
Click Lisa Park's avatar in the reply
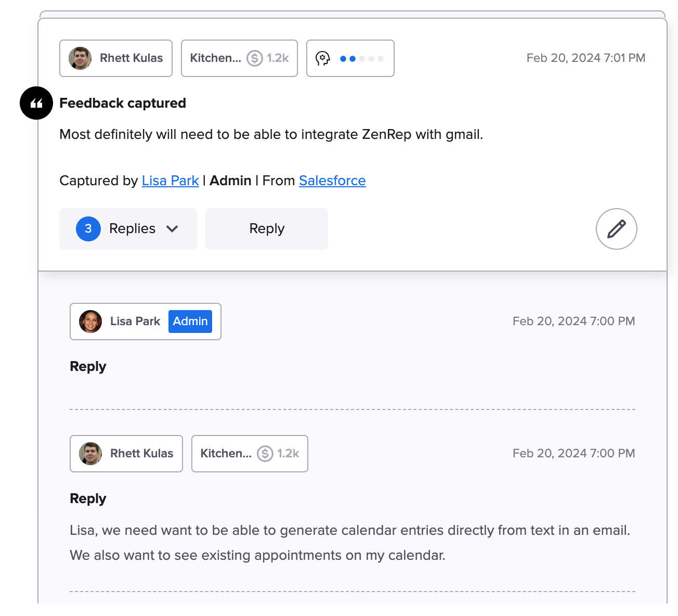tap(90, 322)
